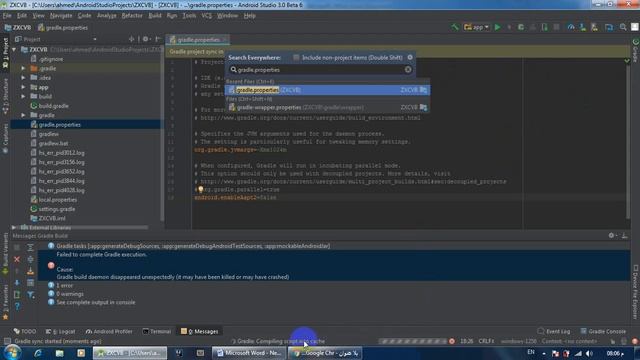Open the Tools menu

[189, 16]
